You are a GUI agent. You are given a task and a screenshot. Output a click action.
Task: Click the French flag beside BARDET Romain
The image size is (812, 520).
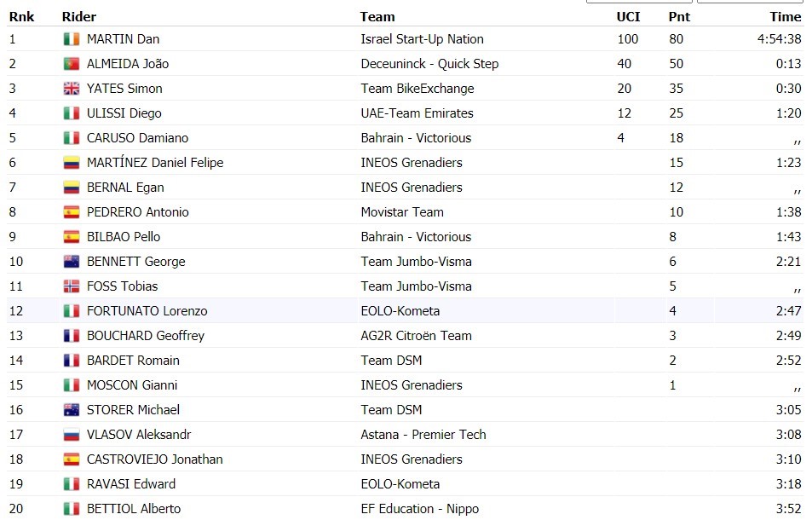coord(72,361)
